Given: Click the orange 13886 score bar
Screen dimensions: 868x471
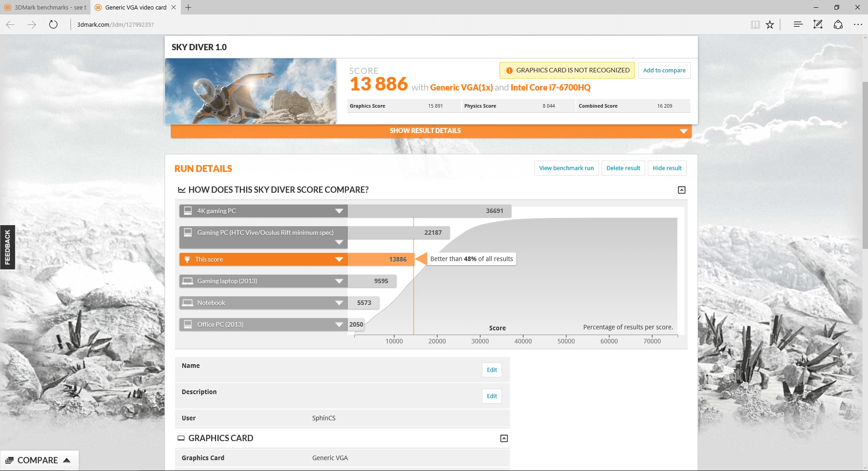Looking at the screenshot, I should point(381,259).
